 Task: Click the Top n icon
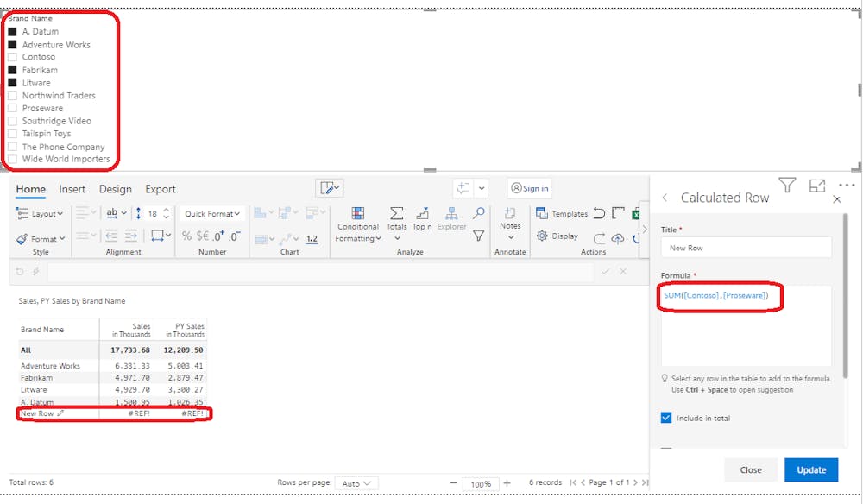(422, 219)
